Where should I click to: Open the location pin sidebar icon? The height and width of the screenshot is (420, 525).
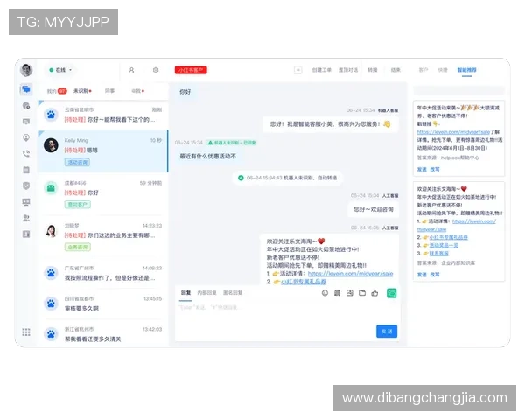pos(26,137)
